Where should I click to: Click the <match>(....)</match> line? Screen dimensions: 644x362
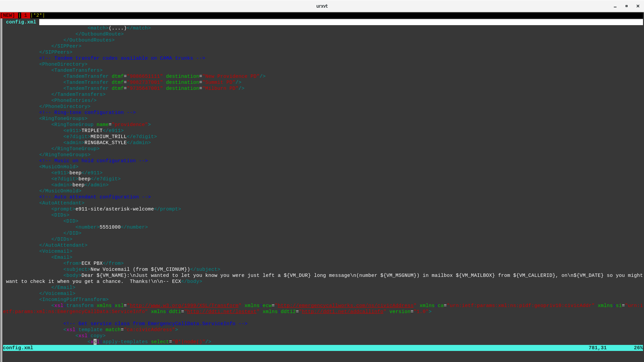point(119,28)
